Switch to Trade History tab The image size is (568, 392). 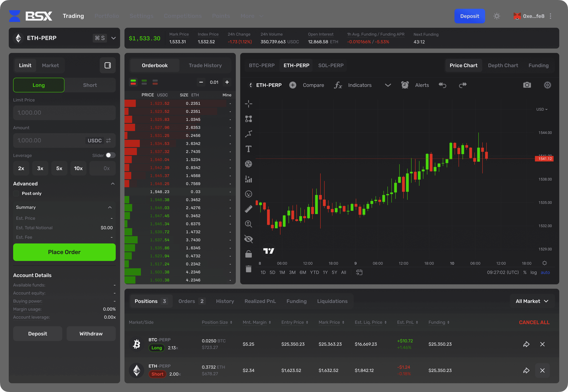coord(205,65)
